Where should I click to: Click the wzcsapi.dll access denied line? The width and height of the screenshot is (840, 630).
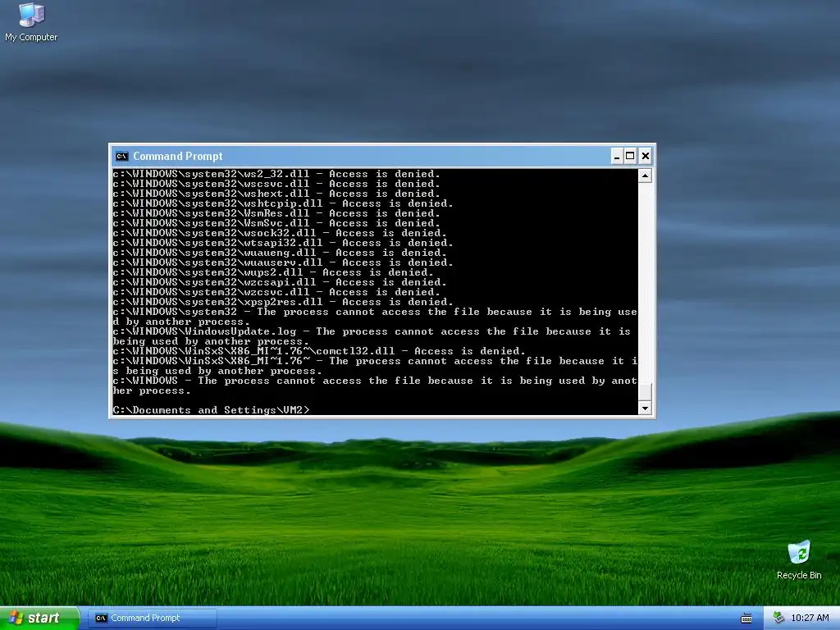point(280,282)
